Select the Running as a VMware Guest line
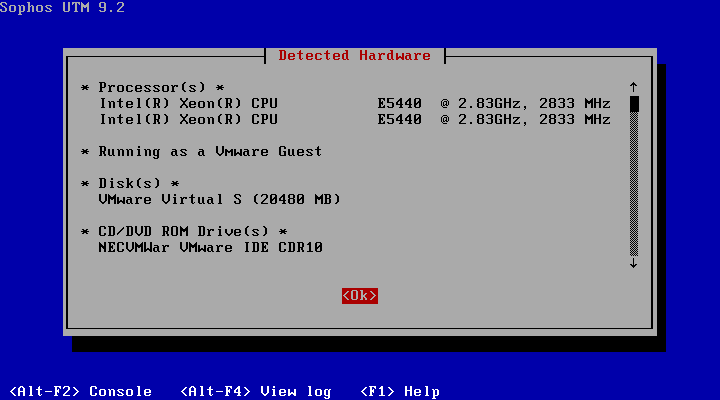 pyautogui.click(x=201, y=152)
